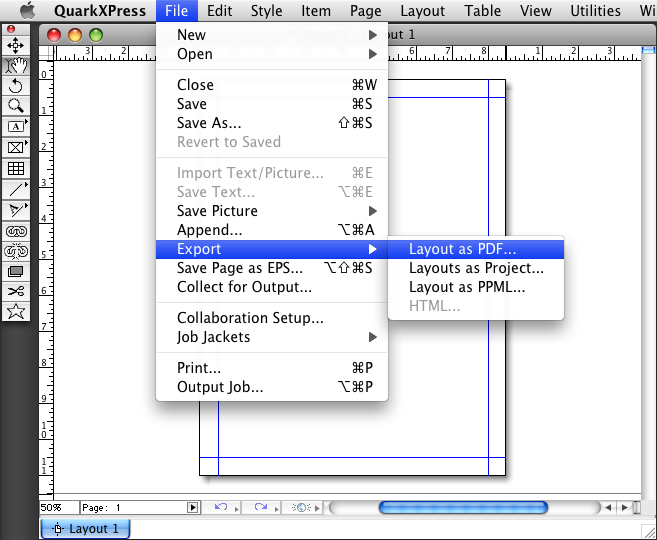Click the 50% zoom percentage field
This screenshot has height=540, width=657.
(59, 507)
